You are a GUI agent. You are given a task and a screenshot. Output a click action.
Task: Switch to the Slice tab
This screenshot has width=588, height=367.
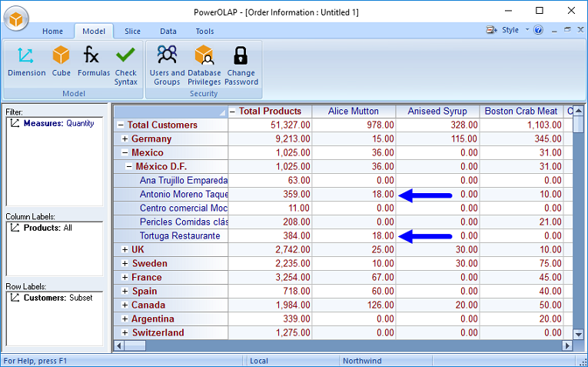click(x=132, y=31)
